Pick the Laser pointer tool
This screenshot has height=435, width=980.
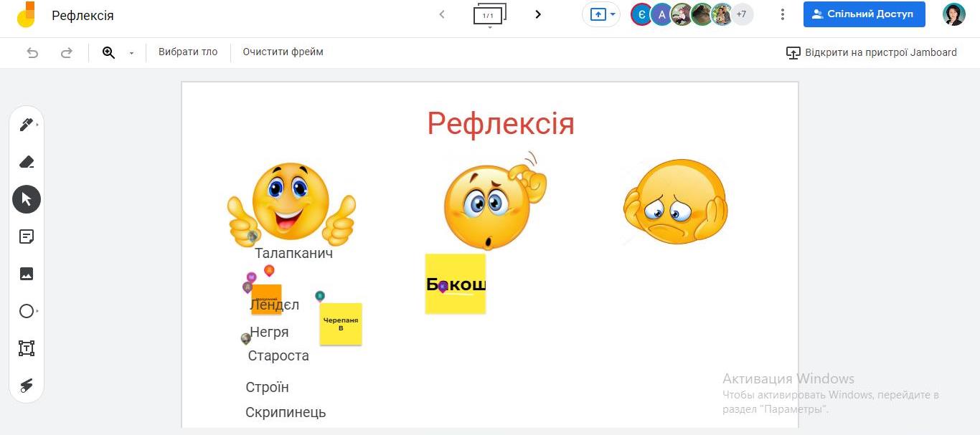click(27, 386)
